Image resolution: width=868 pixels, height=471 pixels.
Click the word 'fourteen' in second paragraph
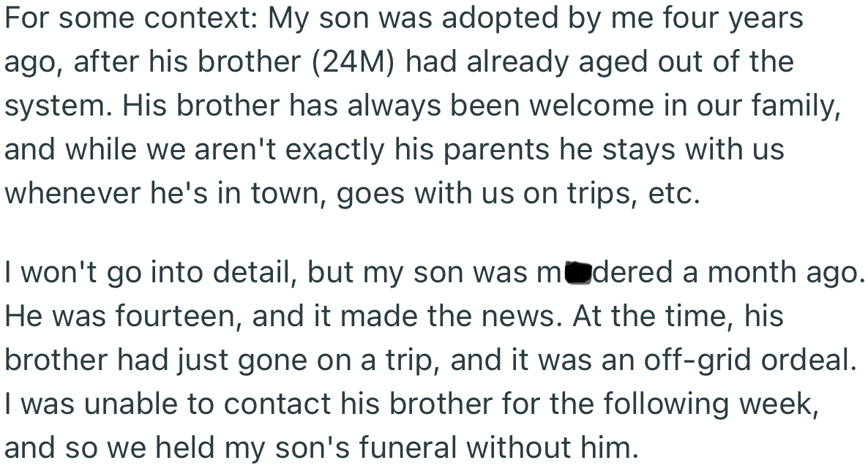coord(176,316)
